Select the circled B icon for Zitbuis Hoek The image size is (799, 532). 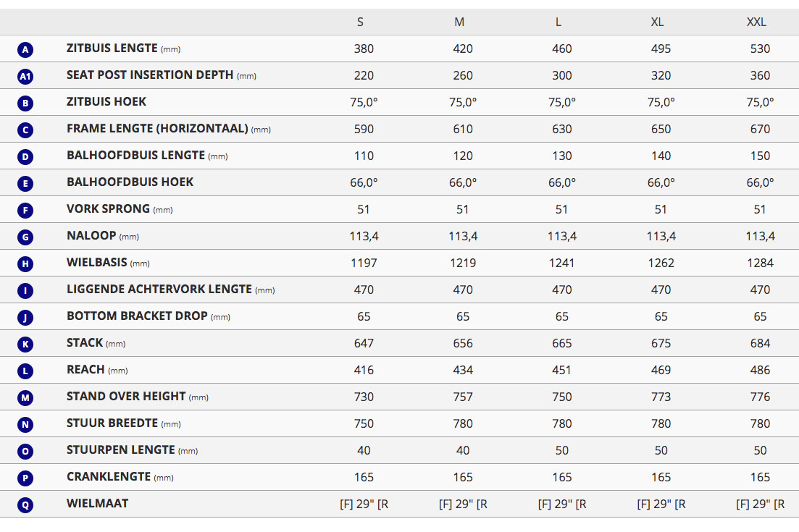click(x=25, y=103)
